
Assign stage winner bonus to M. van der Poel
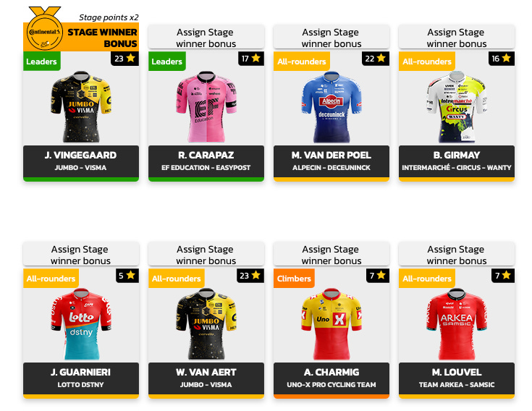click(332, 38)
